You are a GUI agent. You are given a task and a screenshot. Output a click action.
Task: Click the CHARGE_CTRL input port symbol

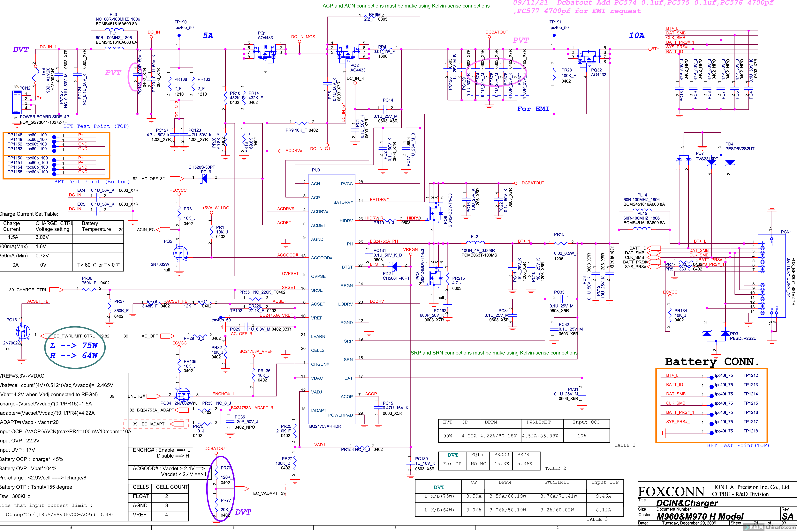[56, 290]
